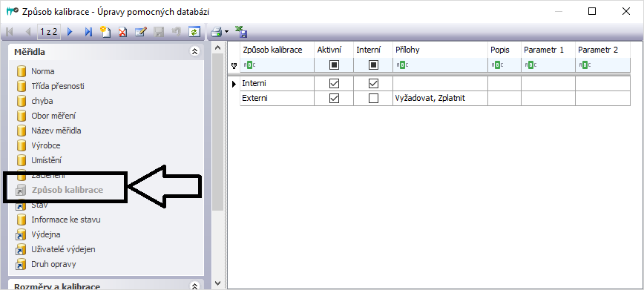Sort by Parametr 1 column header
644x290 pixels.
[x=548, y=50]
